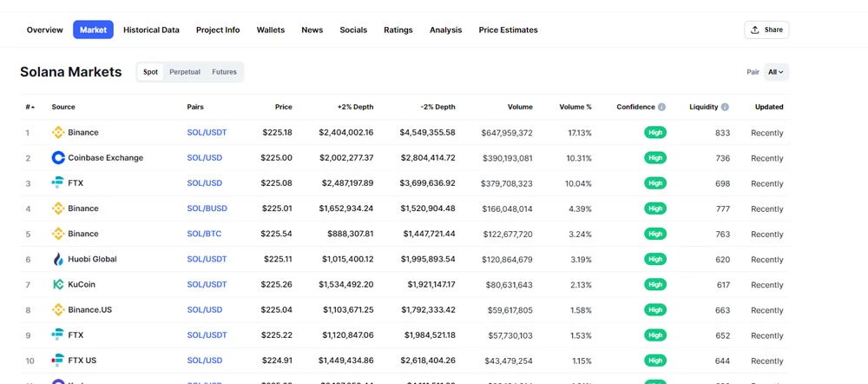Switch to Futures markets

(x=224, y=72)
